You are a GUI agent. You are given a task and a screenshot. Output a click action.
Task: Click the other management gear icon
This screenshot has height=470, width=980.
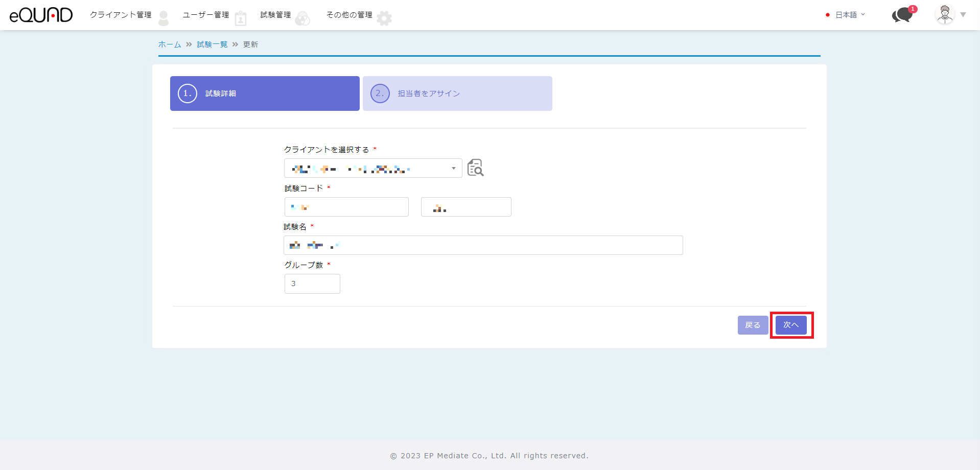[x=384, y=18]
